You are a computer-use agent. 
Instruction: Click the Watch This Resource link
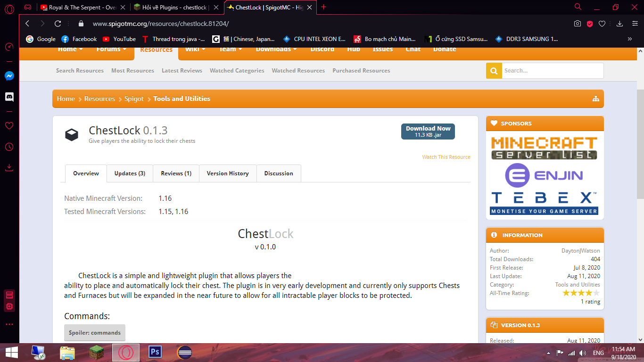click(446, 157)
